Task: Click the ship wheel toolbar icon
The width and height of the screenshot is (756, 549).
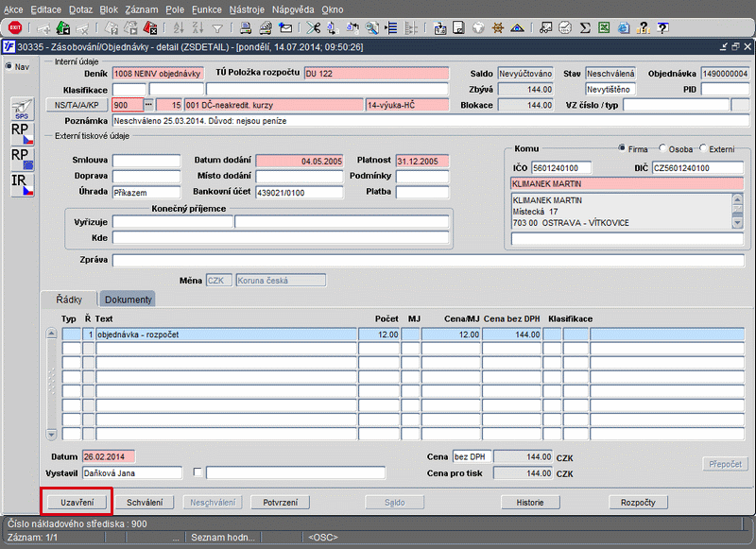Action: 498,28
